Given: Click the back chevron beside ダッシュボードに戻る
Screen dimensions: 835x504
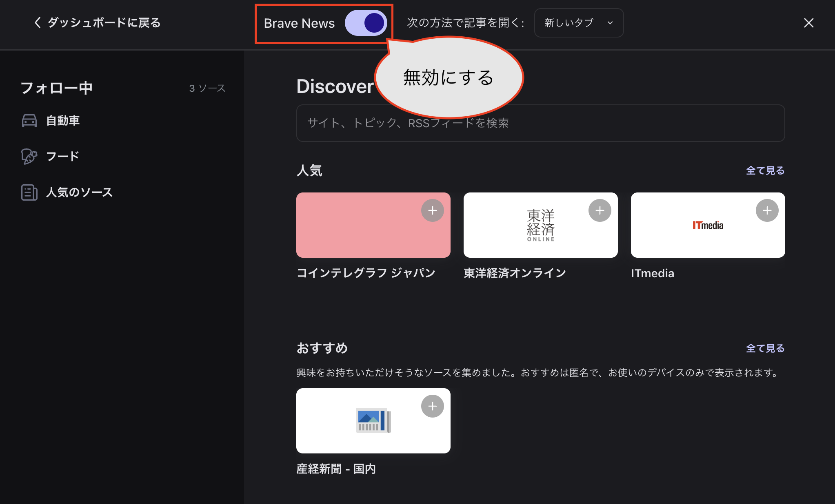Looking at the screenshot, I should (38, 22).
